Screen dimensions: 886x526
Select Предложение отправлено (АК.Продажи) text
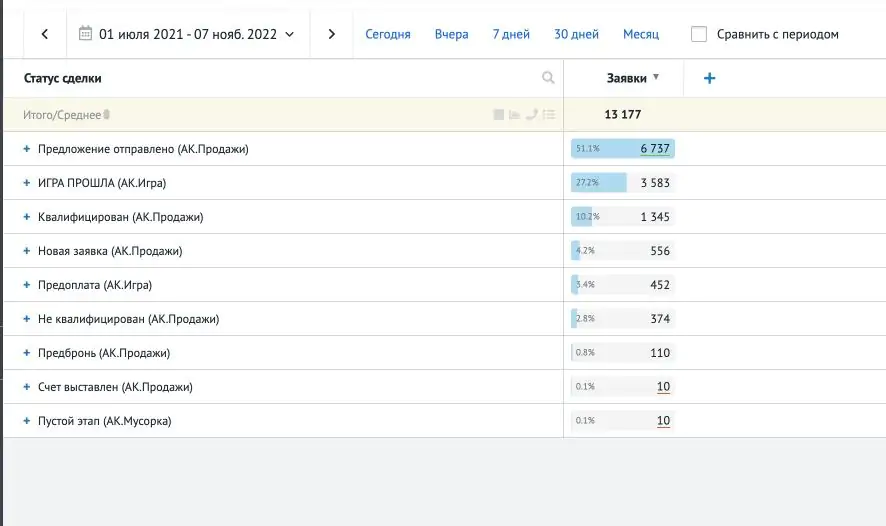(x=143, y=149)
